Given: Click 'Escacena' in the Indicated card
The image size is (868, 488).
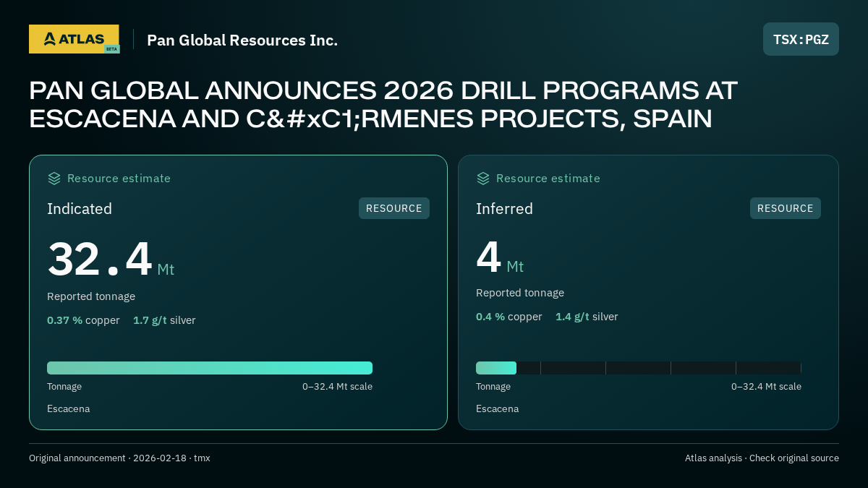Looking at the screenshot, I should coord(69,409).
